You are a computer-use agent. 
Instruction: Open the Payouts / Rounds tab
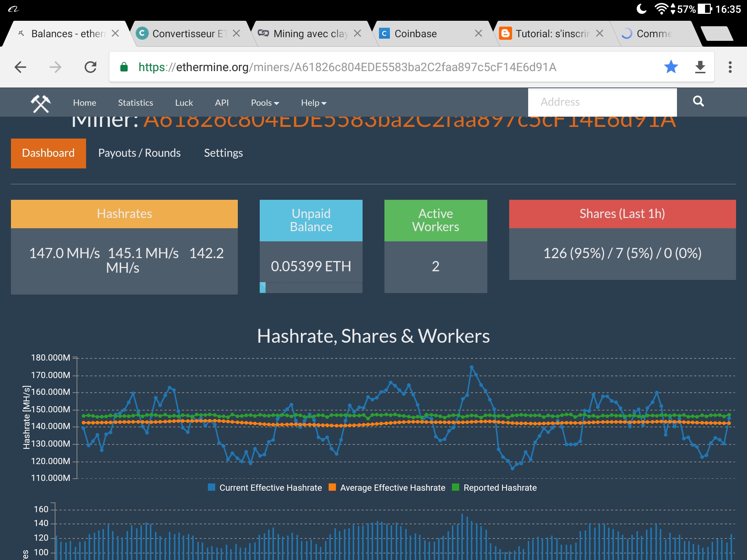tap(139, 153)
